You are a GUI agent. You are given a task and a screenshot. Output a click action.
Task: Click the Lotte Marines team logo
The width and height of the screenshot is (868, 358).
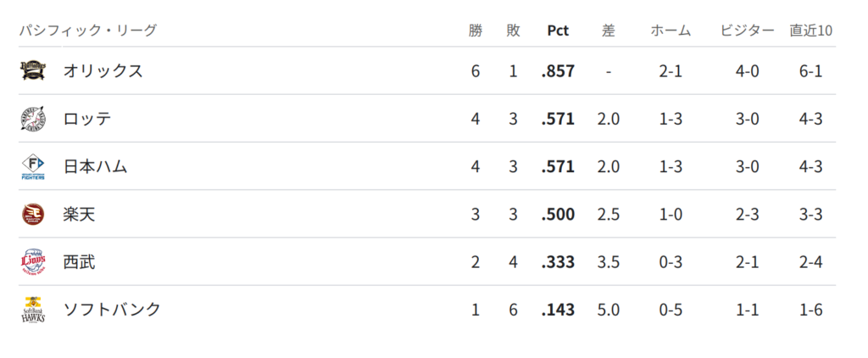(32, 119)
